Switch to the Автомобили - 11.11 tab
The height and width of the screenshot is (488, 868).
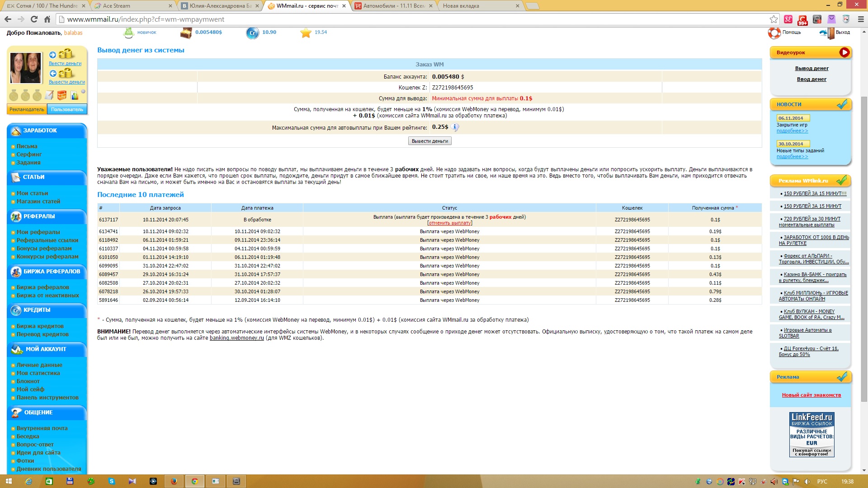click(x=393, y=6)
